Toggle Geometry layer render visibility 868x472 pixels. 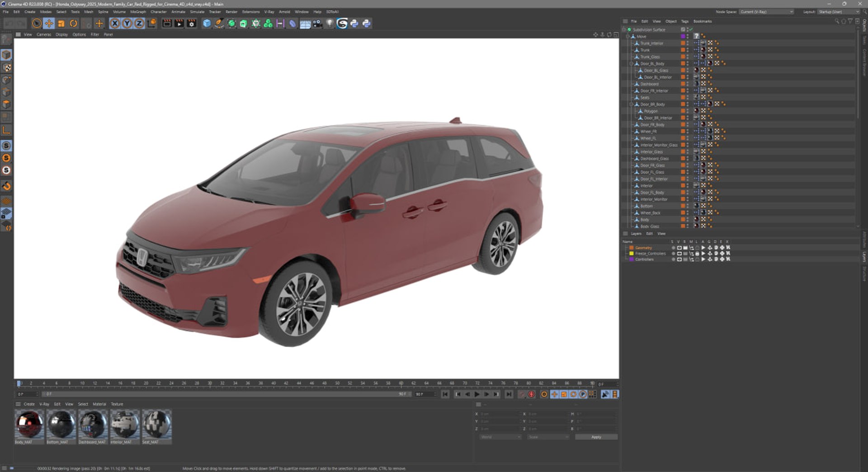[685, 248]
